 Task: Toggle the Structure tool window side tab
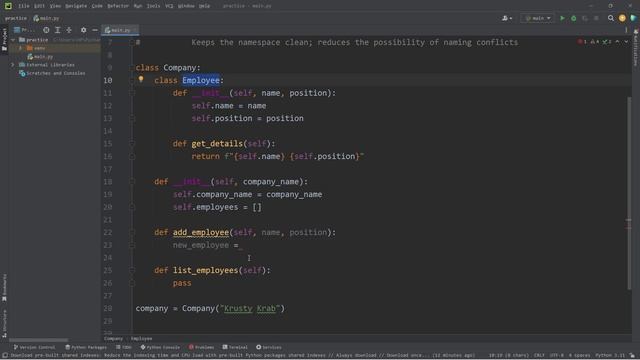4,324
